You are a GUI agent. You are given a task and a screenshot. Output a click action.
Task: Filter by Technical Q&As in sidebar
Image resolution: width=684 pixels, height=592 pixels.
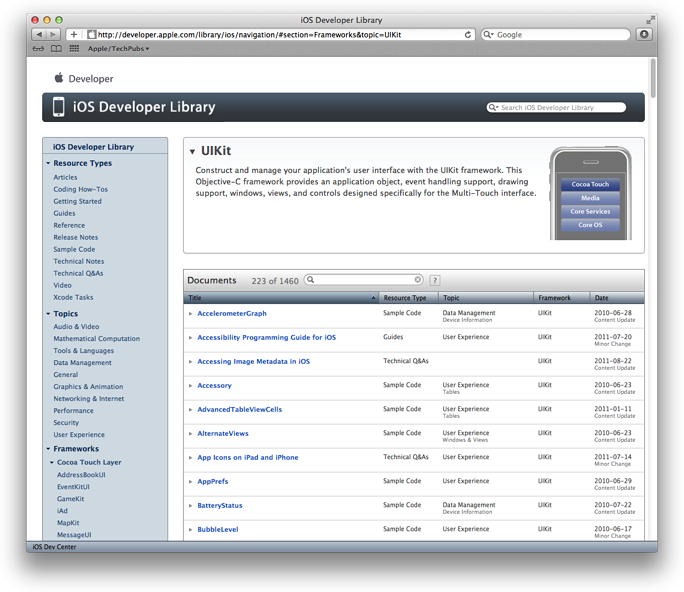point(78,273)
